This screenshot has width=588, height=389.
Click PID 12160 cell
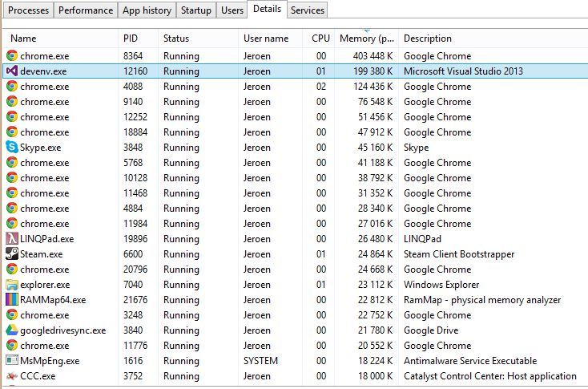[x=135, y=71]
